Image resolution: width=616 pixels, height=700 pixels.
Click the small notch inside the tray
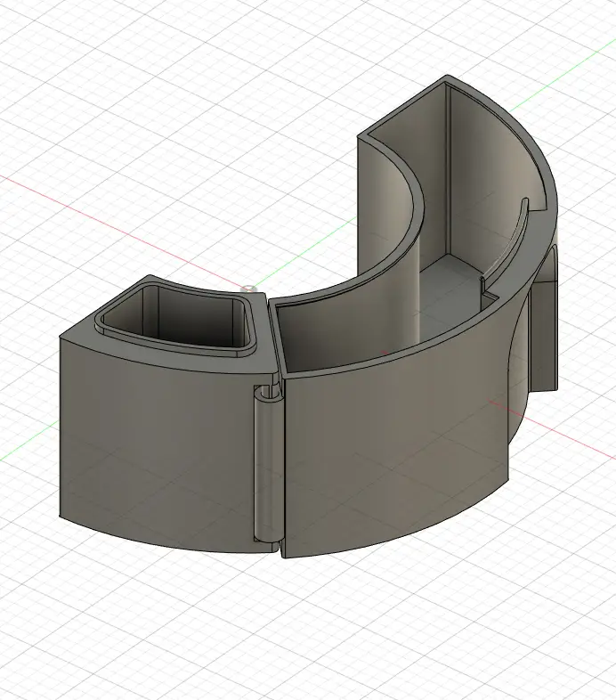[484, 285]
